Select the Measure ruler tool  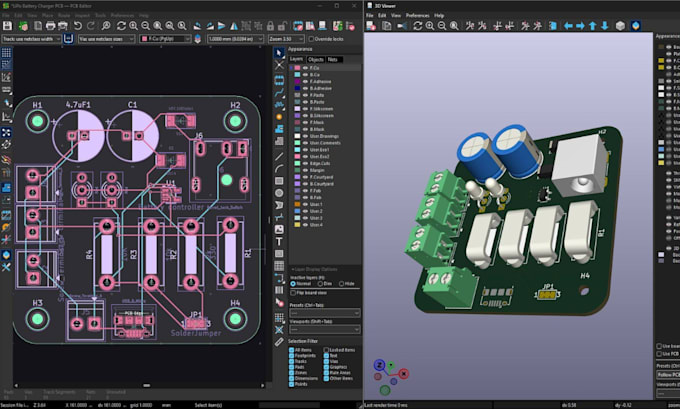coord(279,342)
